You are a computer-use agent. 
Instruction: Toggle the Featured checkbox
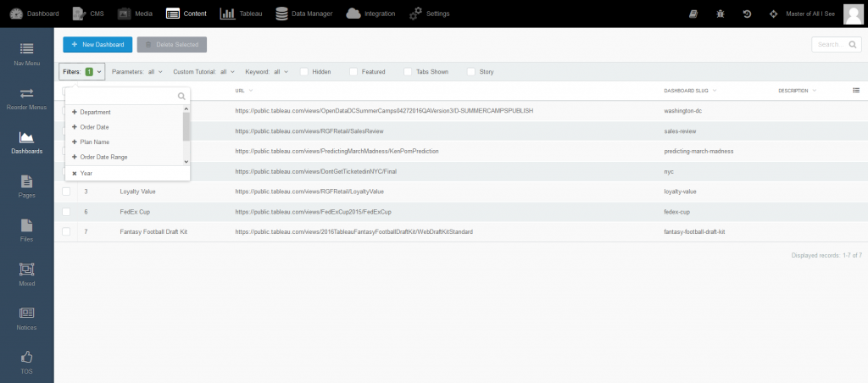tap(353, 71)
